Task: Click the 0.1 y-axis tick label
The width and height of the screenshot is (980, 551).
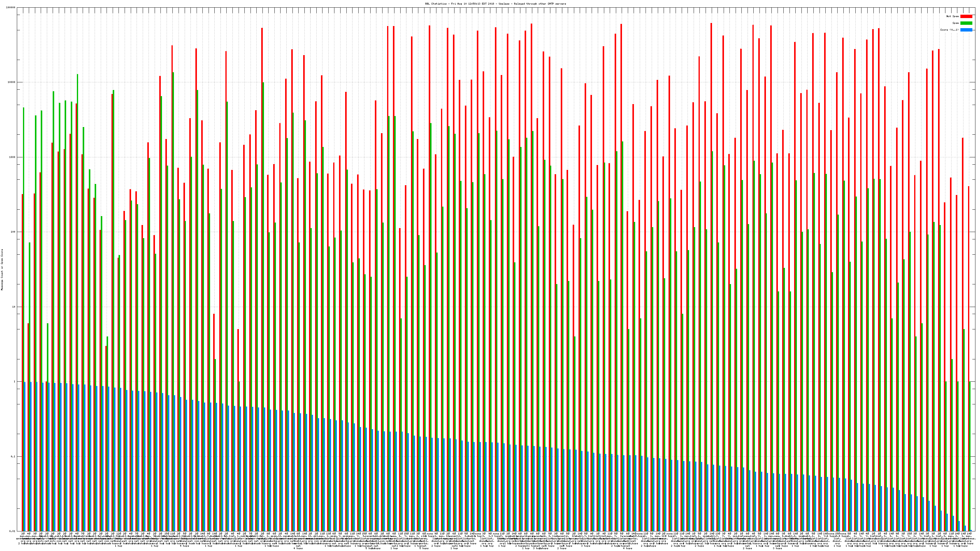Action: pyautogui.click(x=13, y=457)
